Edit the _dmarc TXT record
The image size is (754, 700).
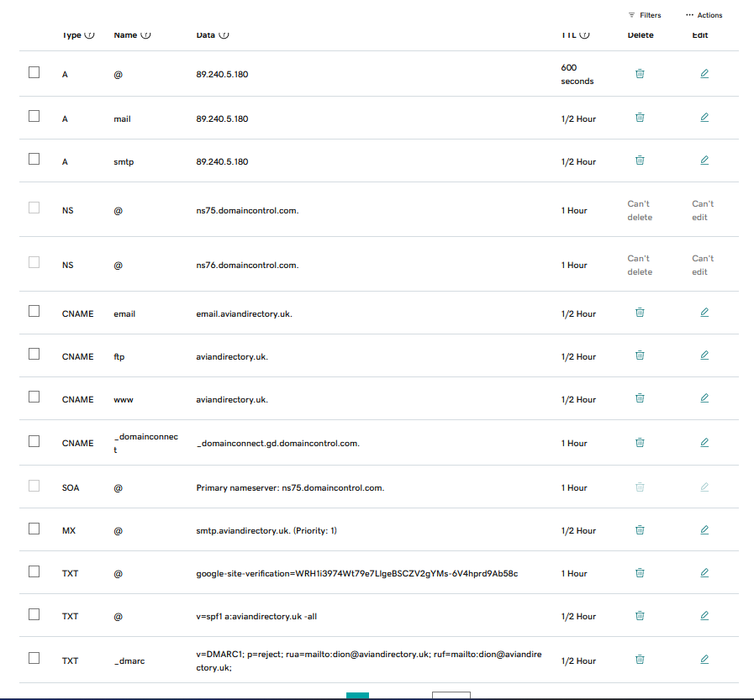(704, 660)
